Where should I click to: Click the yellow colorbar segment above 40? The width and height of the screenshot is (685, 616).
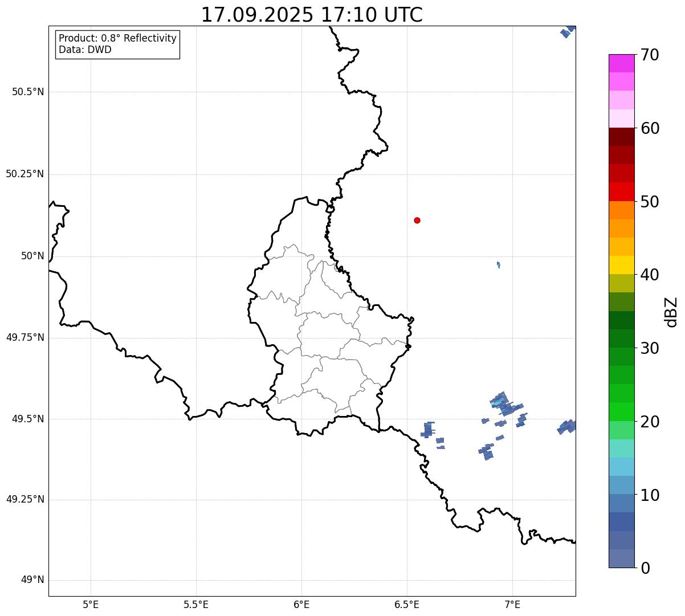621,265
